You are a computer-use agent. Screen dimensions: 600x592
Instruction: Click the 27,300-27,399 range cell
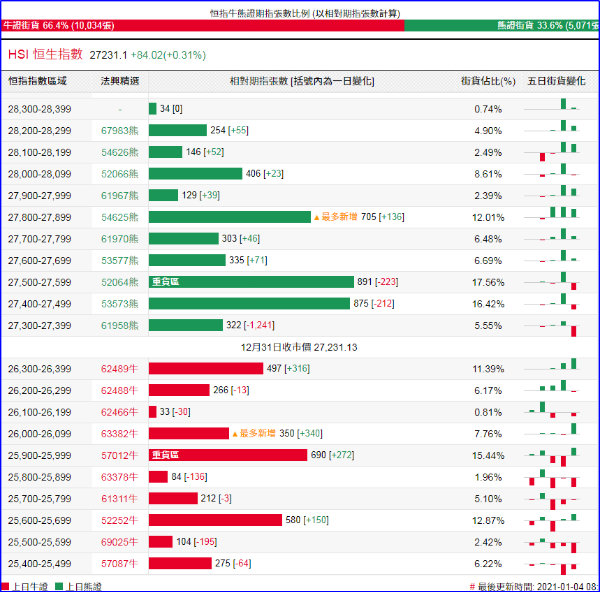pyautogui.click(x=40, y=326)
